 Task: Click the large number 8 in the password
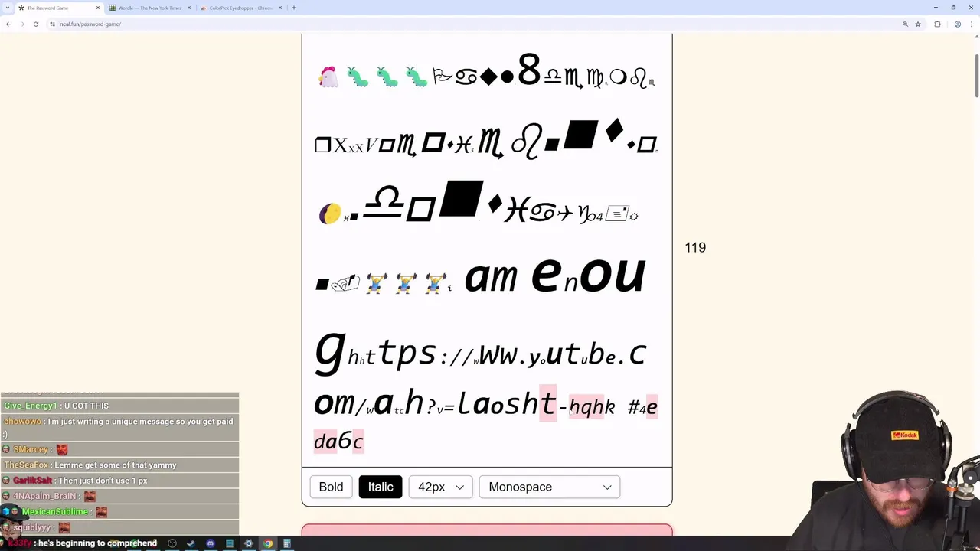pos(529,70)
